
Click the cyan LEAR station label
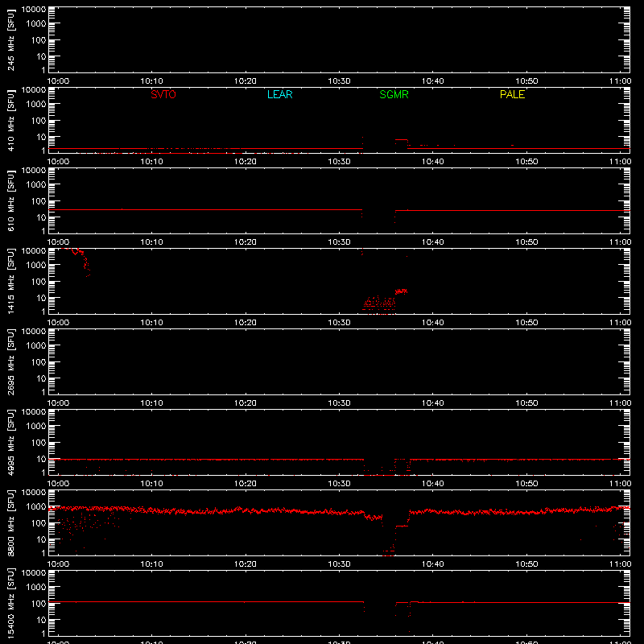pos(279,94)
